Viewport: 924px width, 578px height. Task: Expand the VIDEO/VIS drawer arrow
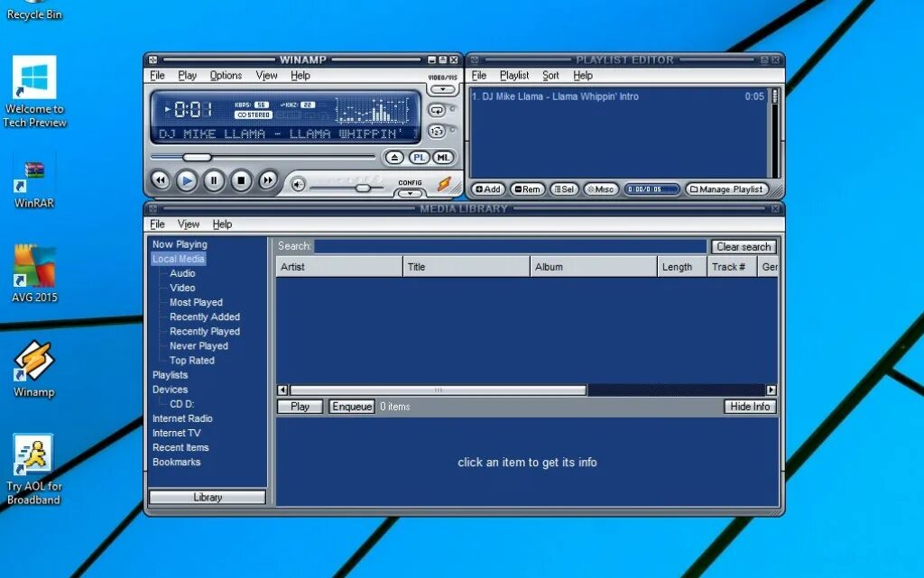click(x=442, y=89)
